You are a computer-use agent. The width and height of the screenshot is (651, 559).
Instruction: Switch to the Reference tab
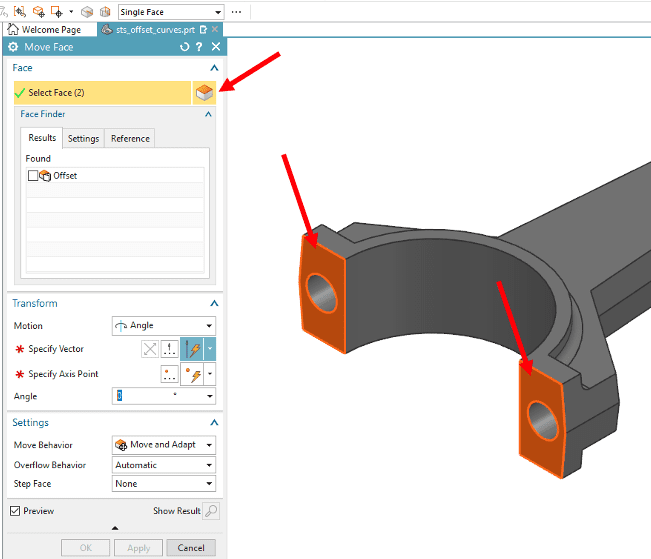pos(130,138)
